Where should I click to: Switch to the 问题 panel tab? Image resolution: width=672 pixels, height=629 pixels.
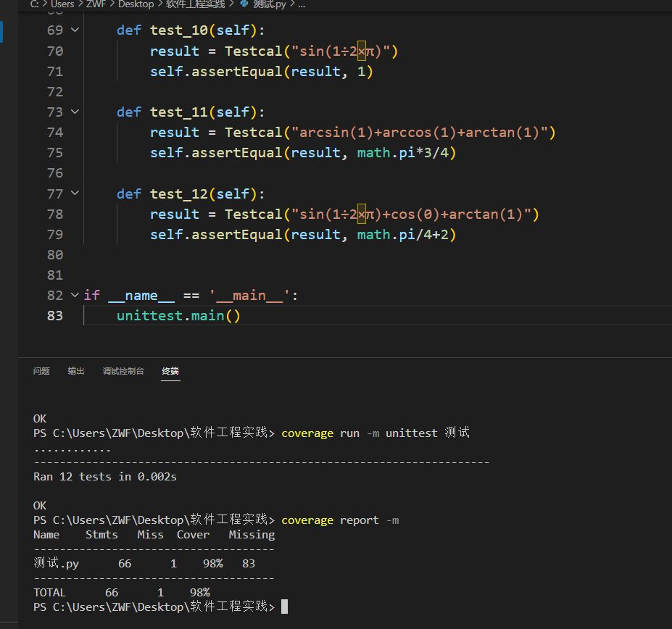[41, 371]
